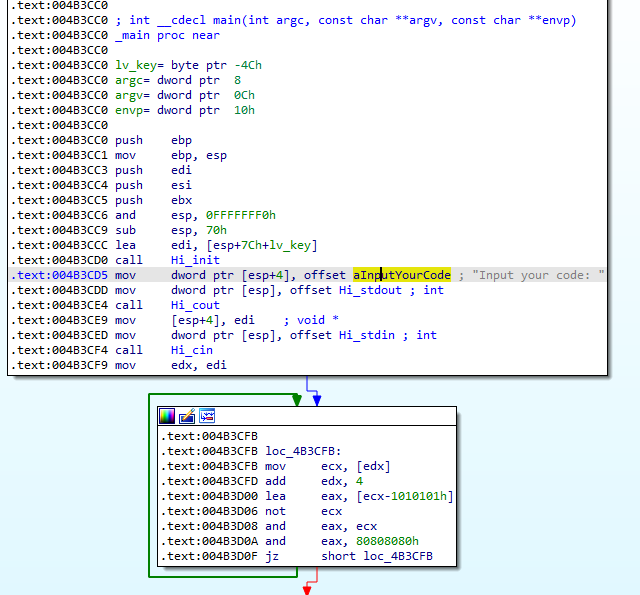Click address .text:004B3CD5 on highlighted line
640x595 pixels.
pos(59,275)
